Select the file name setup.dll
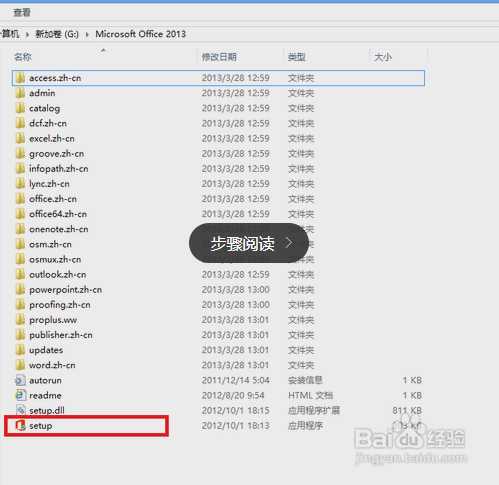This screenshot has width=499, height=485. pyautogui.click(x=47, y=410)
